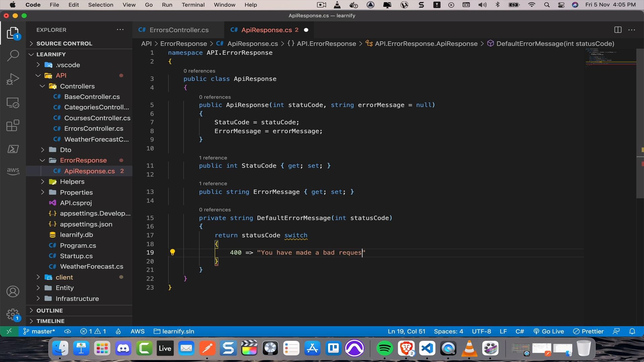Collapse the ErrorResponse folder

pyautogui.click(x=79, y=160)
